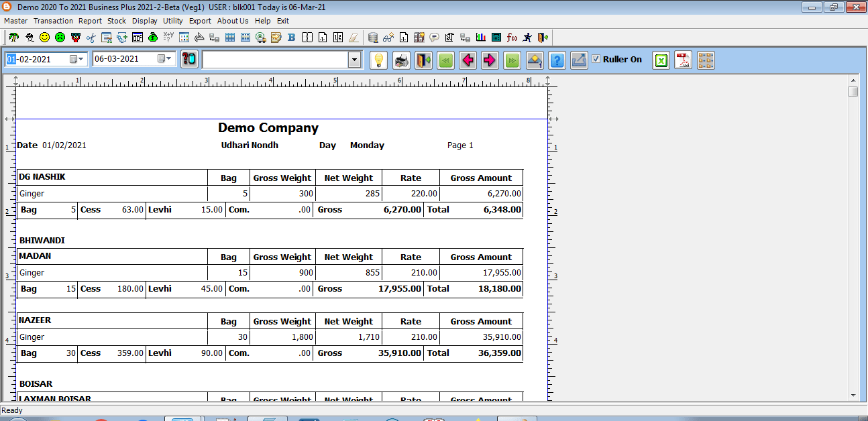Click the printer icon to print report

pos(401,60)
